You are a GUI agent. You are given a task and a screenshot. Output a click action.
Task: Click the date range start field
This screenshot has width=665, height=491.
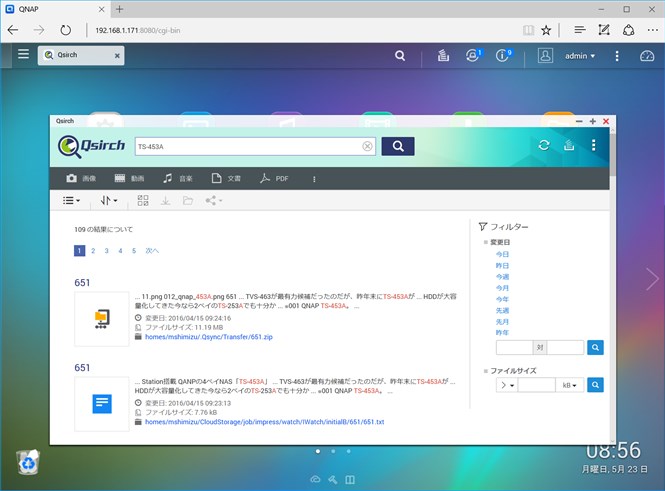pyautogui.click(x=514, y=347)
